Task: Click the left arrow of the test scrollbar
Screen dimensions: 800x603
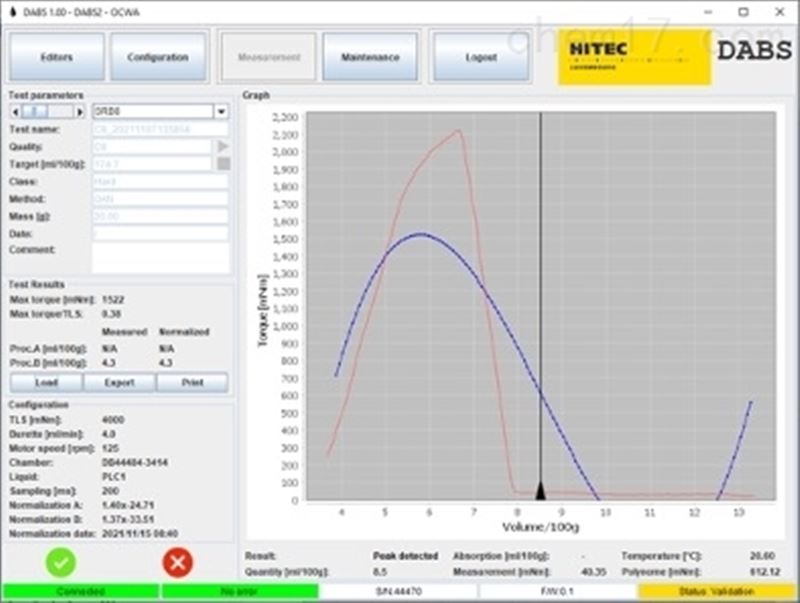Action: pos(15,112)
